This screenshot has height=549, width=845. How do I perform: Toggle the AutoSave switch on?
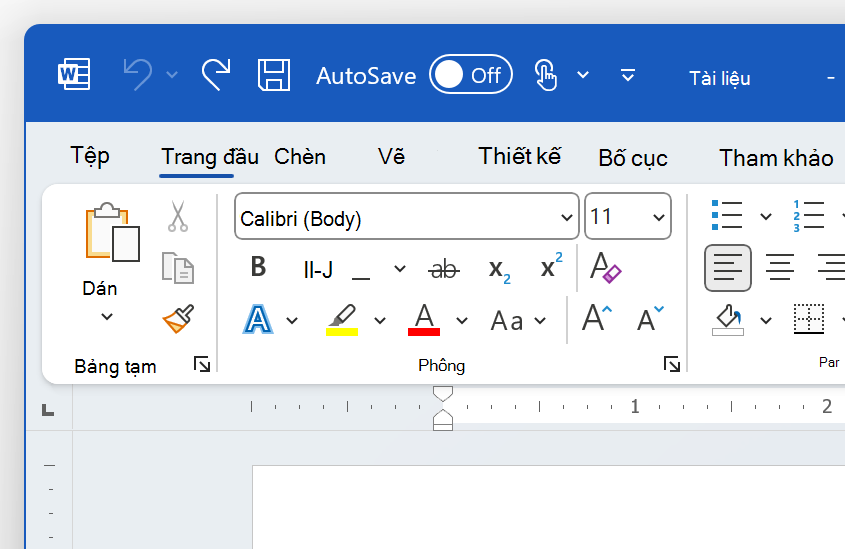click(470, 74)
